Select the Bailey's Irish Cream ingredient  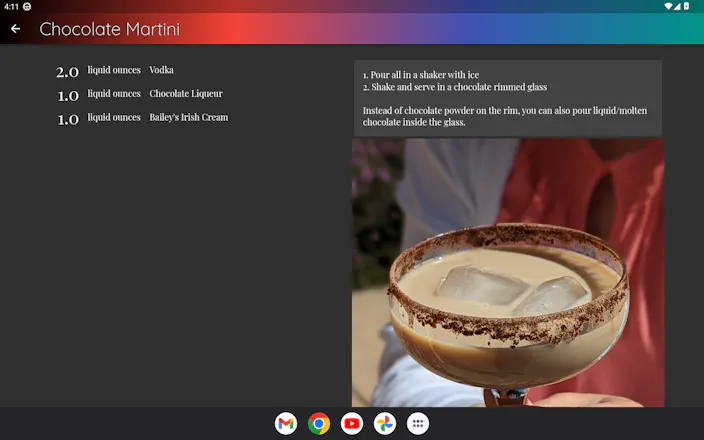[x=189, y=117]
